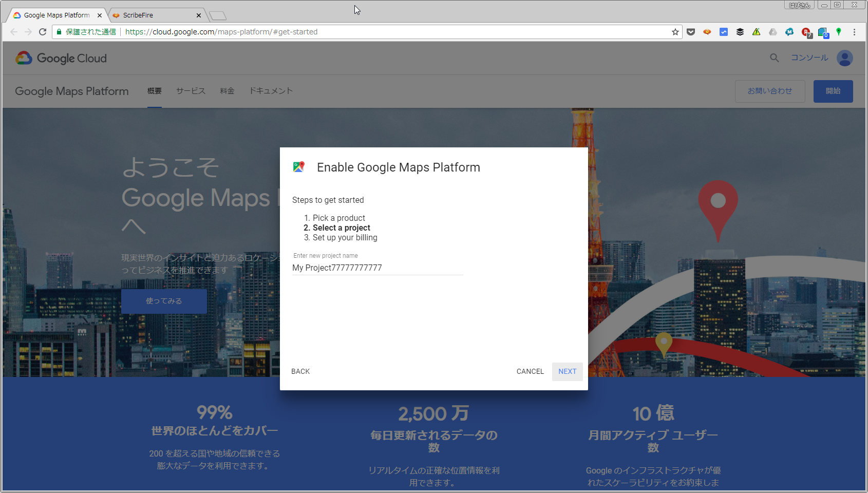Open search with the magnifier icon
The height and width of the screenshot is (493, 868).
[775, 58]
